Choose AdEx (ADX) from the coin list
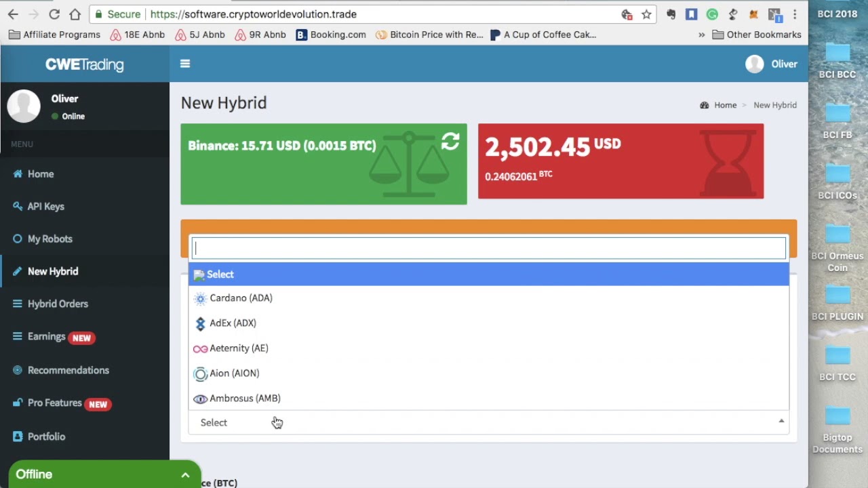 tap(489, 323)
